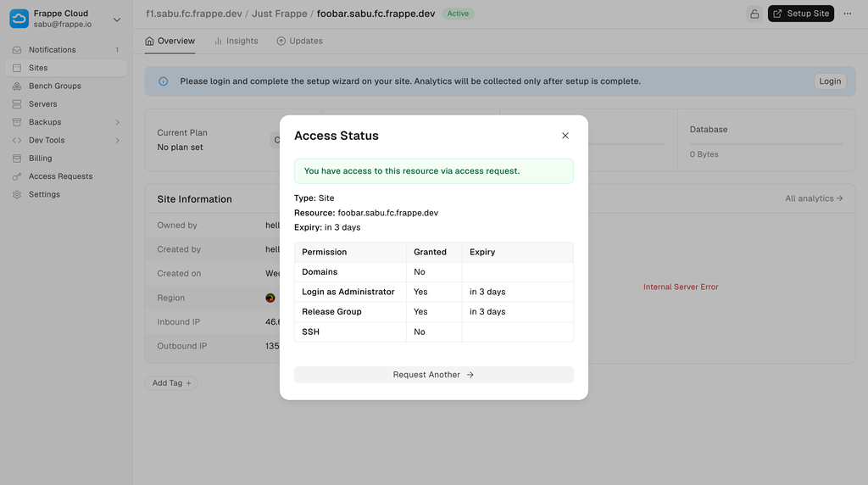This screenshot has height=485, width=868.
Task: Open the Billing page
Action: [40, 159]
